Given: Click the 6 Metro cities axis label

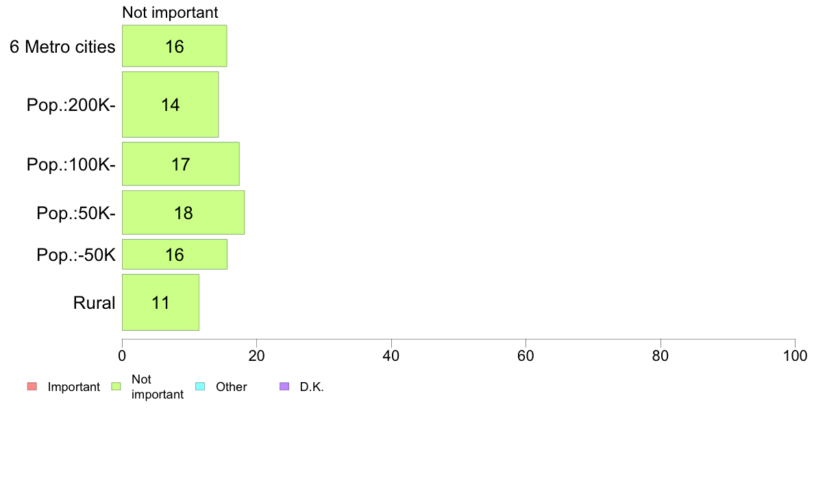Looking at the screenshot, I should pos(62,47).
